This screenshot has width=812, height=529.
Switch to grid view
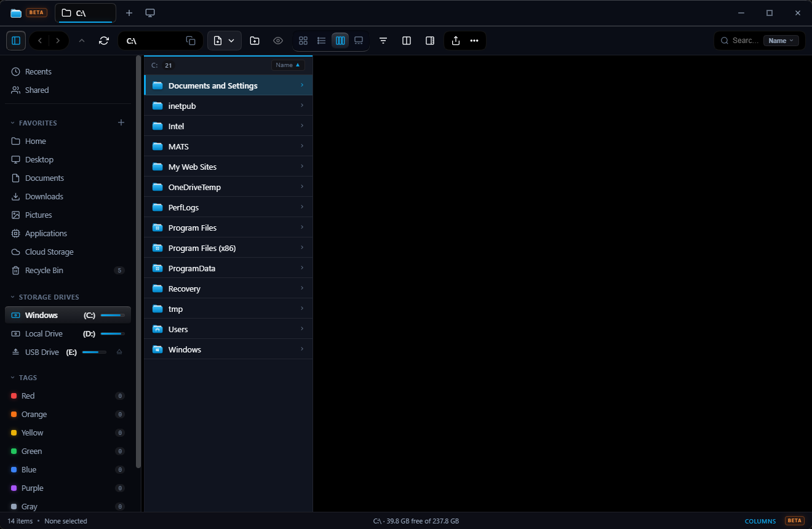coord(303,41)
